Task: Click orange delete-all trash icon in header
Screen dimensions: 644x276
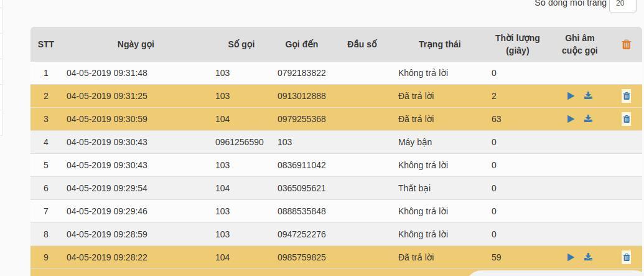Action: click(x=626, y=44)
